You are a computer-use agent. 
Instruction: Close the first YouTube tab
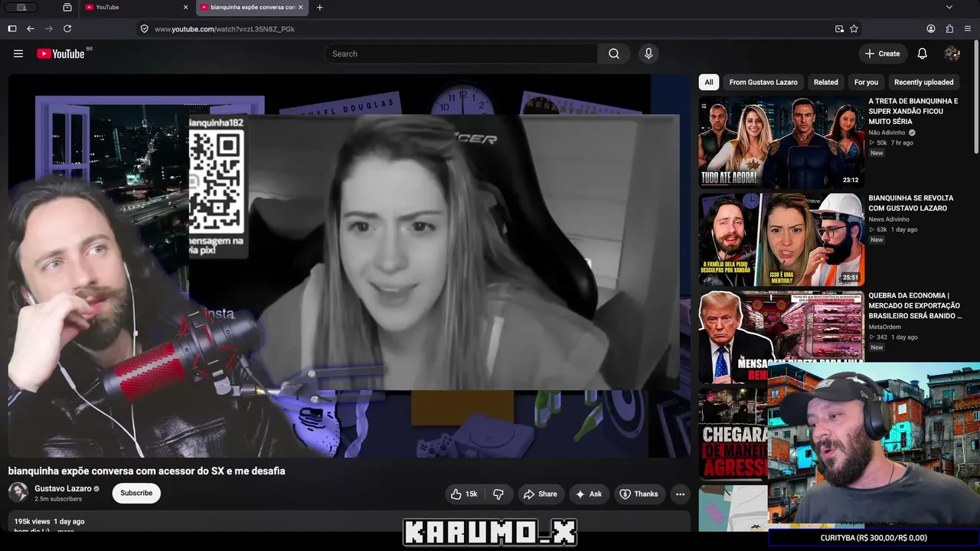click(185, 8)
